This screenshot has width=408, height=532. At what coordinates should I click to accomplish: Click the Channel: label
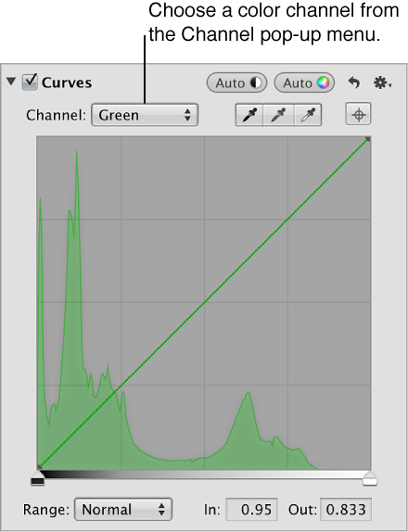click(57, 115)
